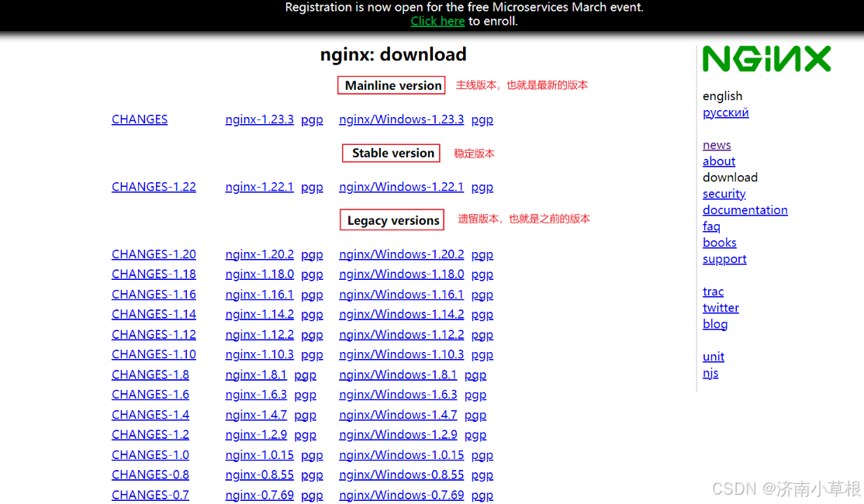This screenshot has height=504, width=864.
Task: Download nginx-1.14.2
Action: click(260, 315)
